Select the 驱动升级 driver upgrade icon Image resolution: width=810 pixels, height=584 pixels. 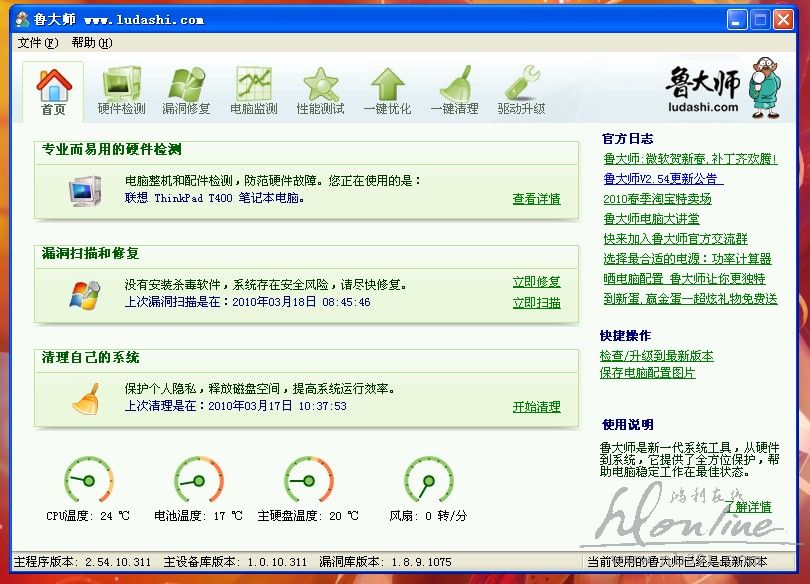[x=521, y=90]
